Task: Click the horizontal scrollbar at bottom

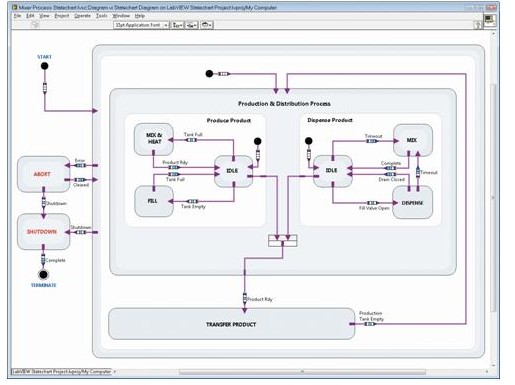Action: (x=302, y=371)
